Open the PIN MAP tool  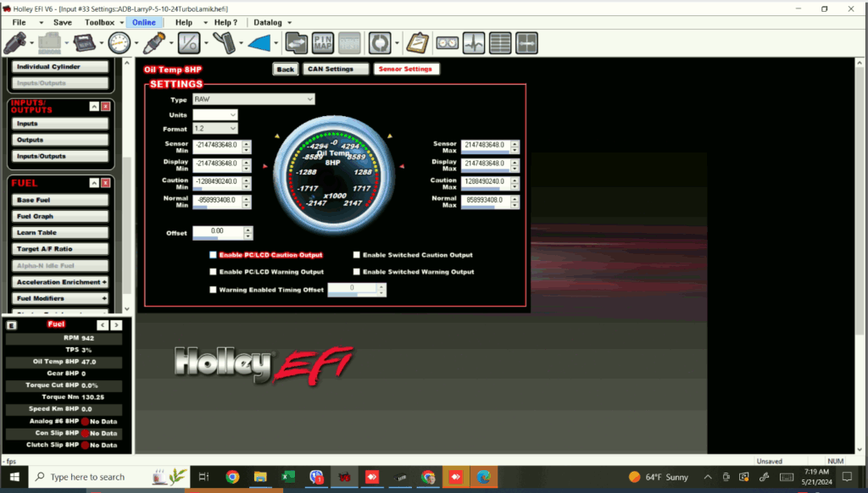[323, 42]
